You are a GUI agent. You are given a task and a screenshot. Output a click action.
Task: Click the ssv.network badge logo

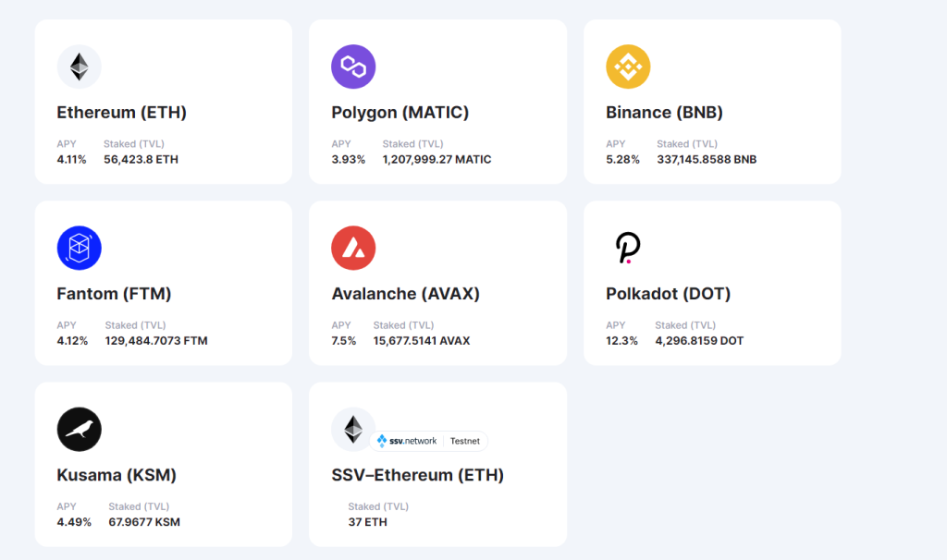coord(407,441)
